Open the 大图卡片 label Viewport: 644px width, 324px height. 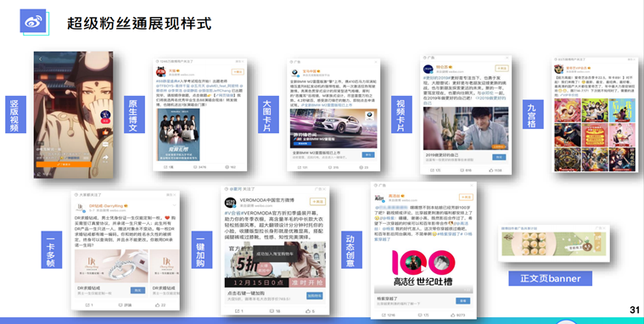(x=268, y=115)
